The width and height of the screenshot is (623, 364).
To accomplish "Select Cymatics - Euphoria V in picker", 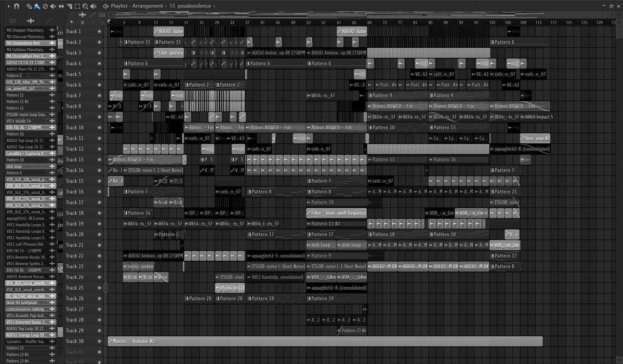I will (30, 153).
